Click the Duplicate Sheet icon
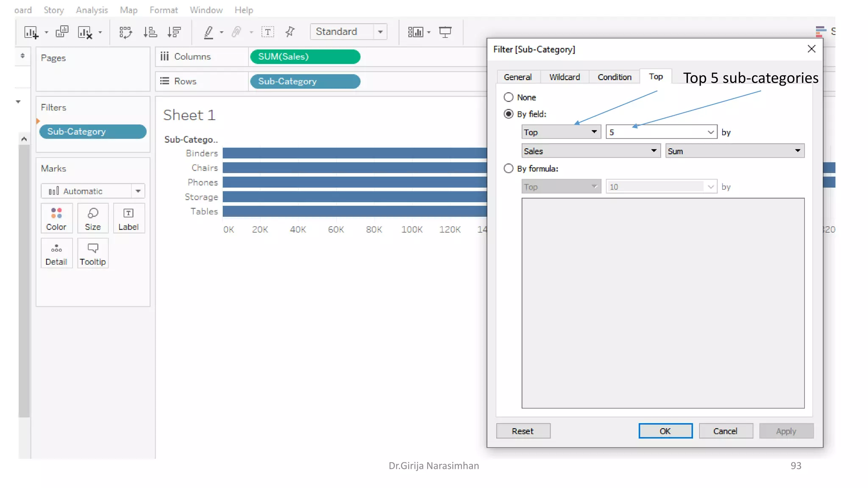868x488 pixels. point(62,32)
